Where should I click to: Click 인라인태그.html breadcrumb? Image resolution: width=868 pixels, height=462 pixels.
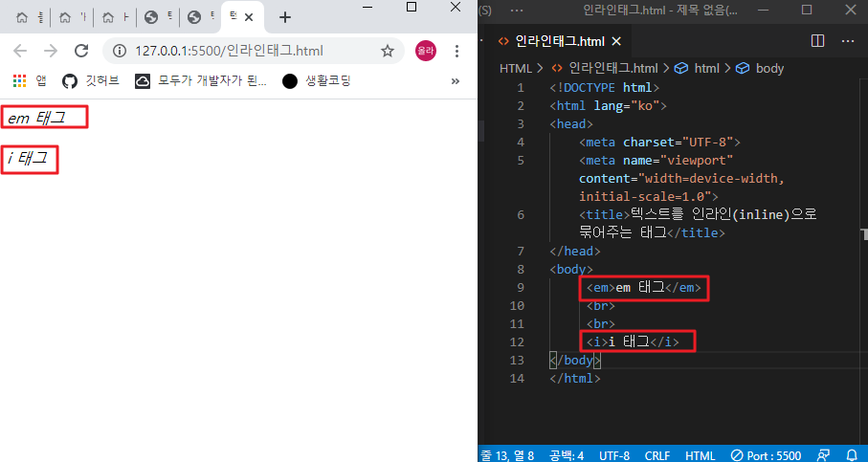pos(605,68)
